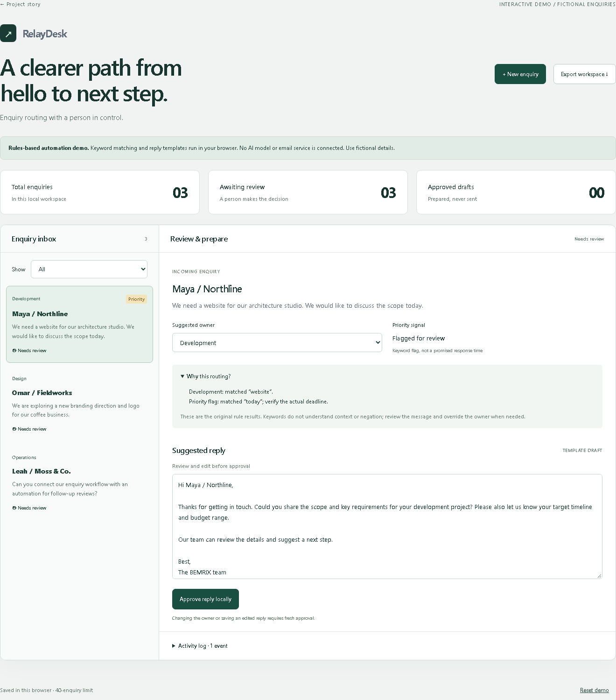The image size is (616, 700).
Task: Click the RelayDesk arrow logo icon
Action: [x=8, y=33]
